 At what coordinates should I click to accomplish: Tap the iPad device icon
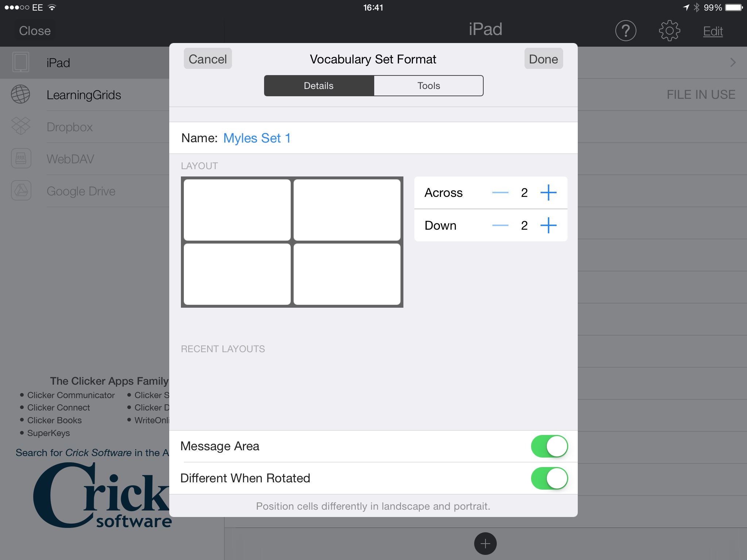point(21,62)
